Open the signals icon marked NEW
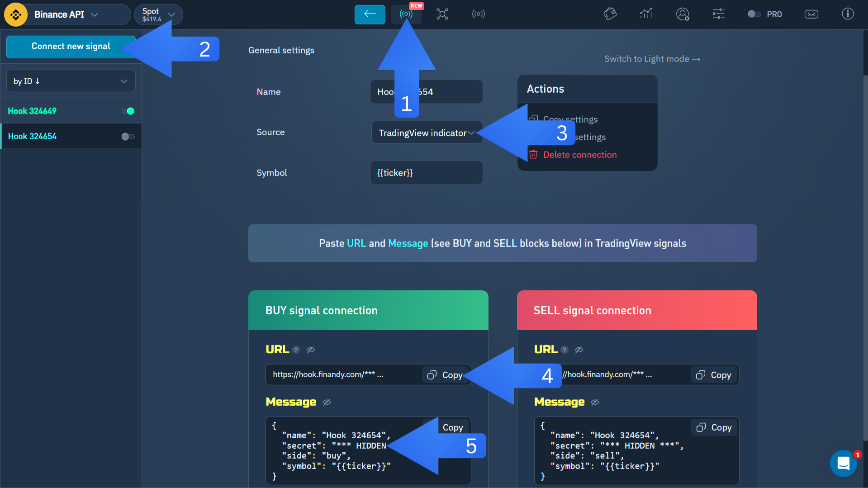 click(406, 14)
